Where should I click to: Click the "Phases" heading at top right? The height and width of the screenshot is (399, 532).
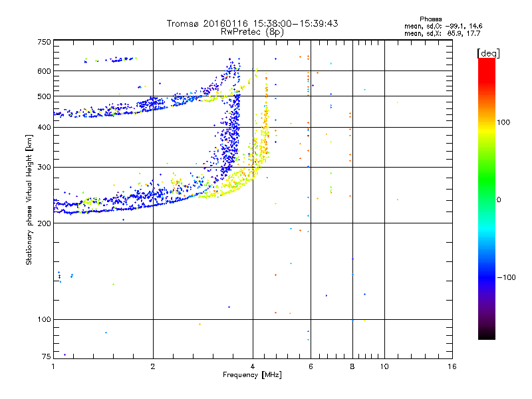click(x=430, y=19)
